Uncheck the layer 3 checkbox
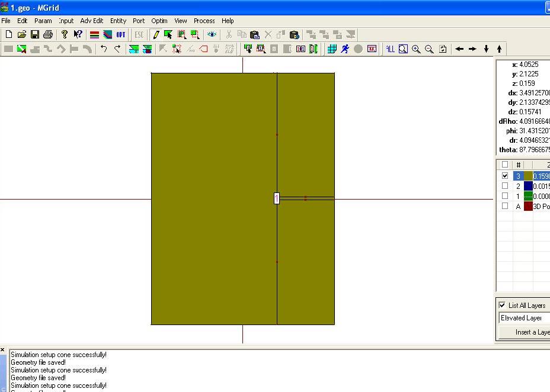The height and width of the screenshot is (392, 550). [505, 176]
